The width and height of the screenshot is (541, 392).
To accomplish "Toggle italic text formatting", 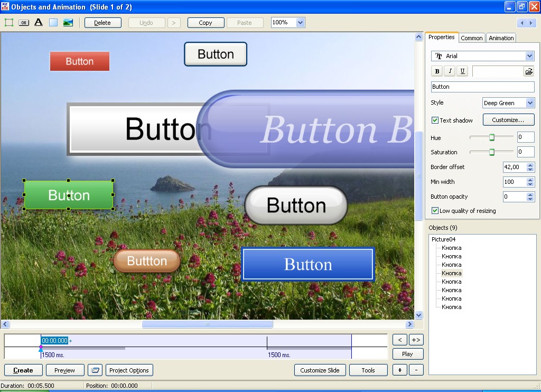I will tap(450, 71).
